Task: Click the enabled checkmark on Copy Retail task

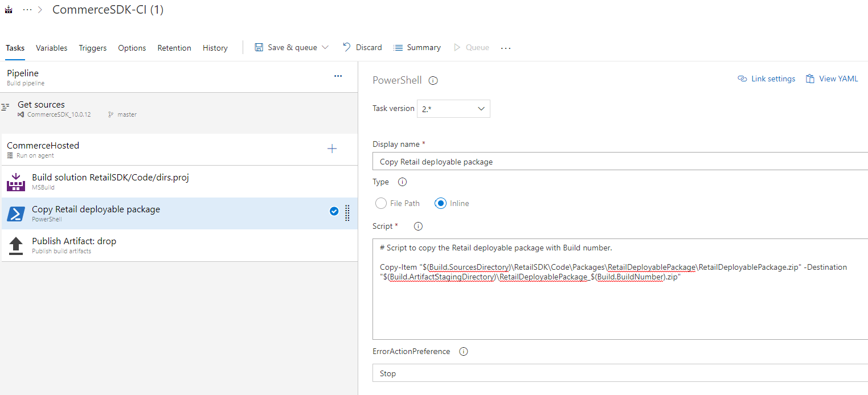Action: [334, 211]
